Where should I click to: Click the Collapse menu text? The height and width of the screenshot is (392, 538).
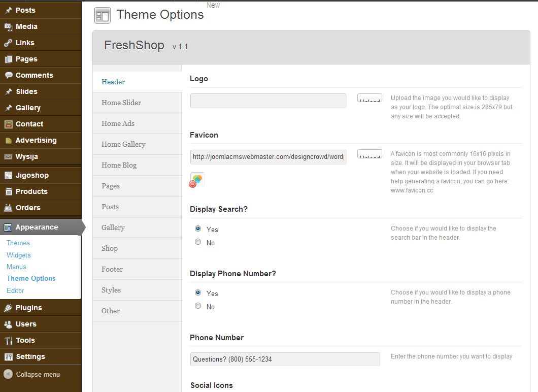tap(38, 375)
